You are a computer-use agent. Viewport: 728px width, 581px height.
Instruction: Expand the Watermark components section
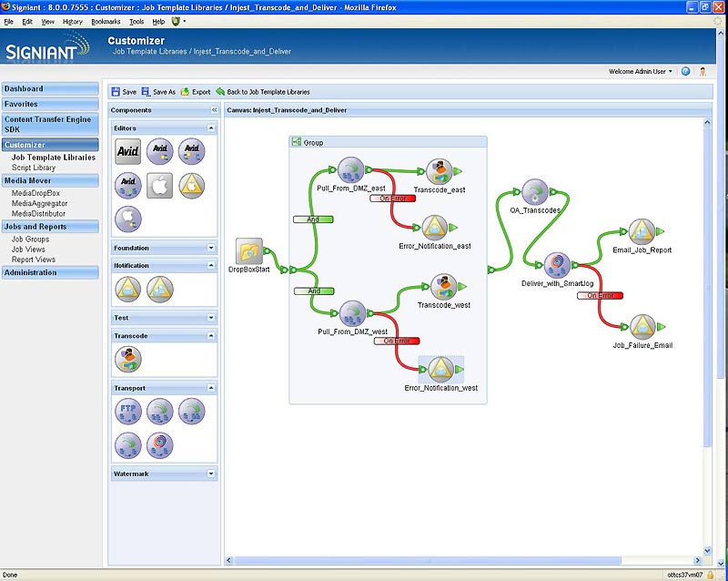pos(211,474)
